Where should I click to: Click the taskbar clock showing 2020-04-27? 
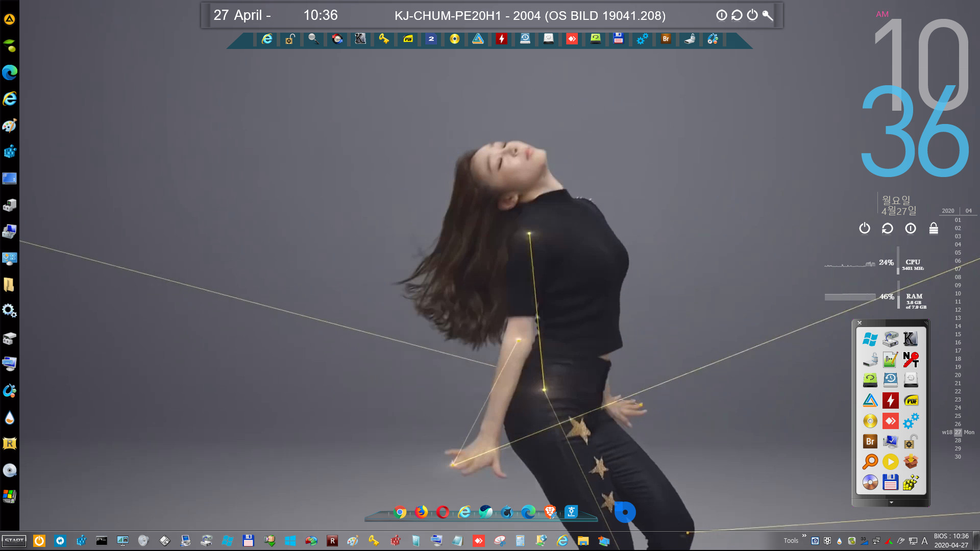[x=951, y=540]
